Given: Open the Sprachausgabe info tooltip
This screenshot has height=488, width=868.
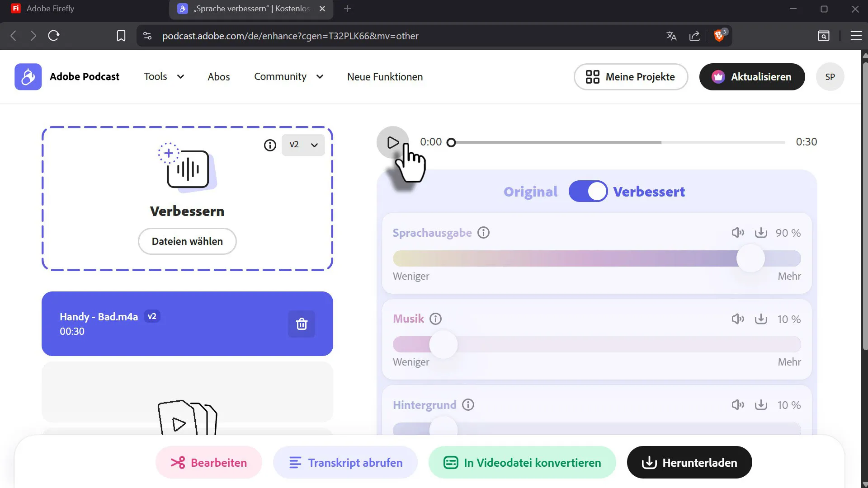Looking at the screenshot, I should pyautogui.click(x=483, y=233).
